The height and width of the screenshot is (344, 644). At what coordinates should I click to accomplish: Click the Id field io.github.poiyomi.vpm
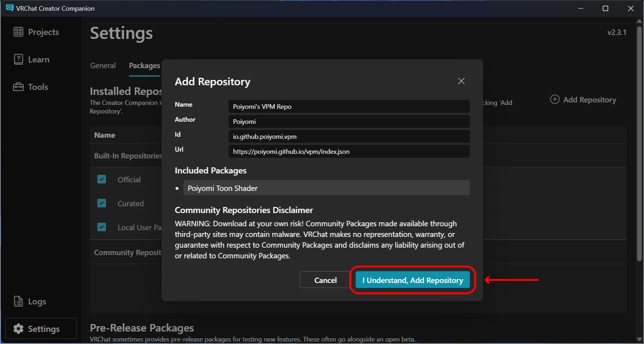(x=349, y=137)
